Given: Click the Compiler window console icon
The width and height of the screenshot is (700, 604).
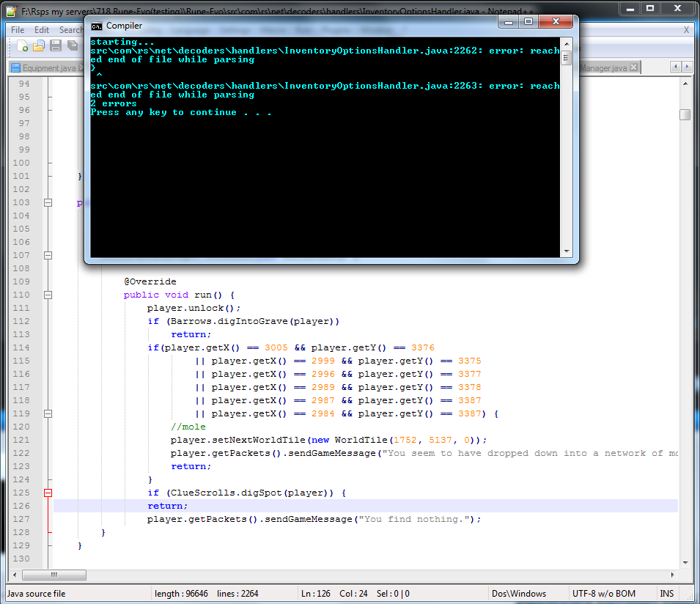Looking at the screenshot, I should tap(97, 26).
